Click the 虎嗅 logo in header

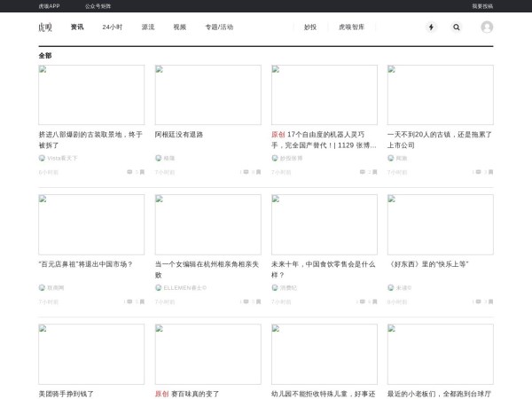click(x=45, y=27)
